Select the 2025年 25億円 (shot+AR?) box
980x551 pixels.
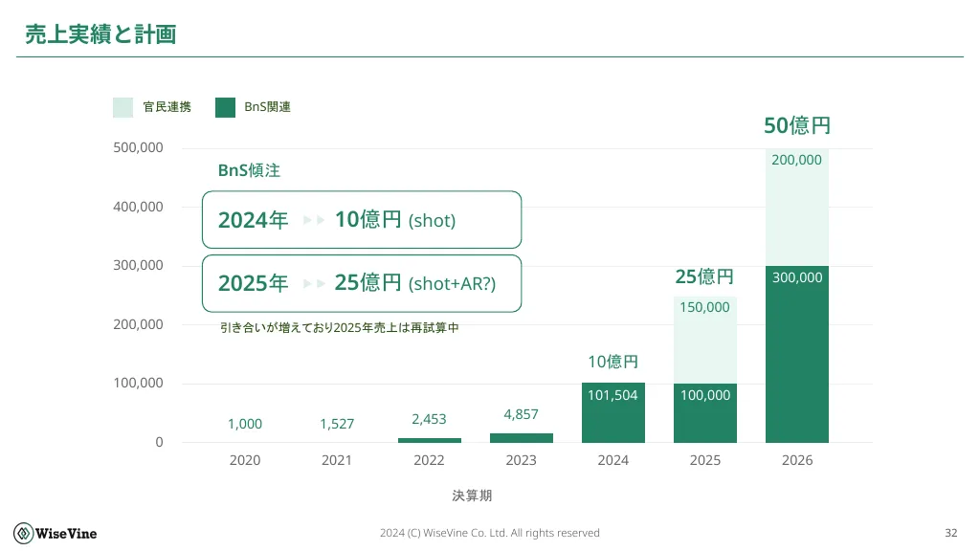point(362,283)
